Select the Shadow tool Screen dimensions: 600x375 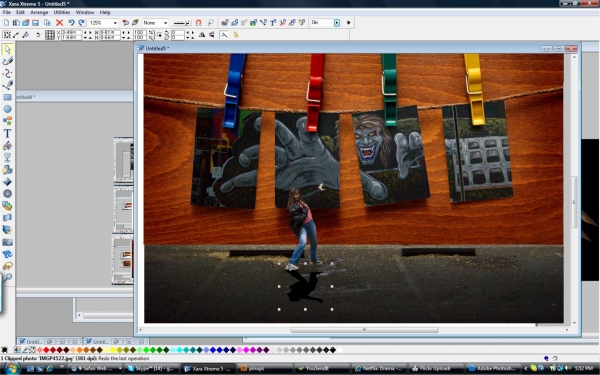point(7,170)
